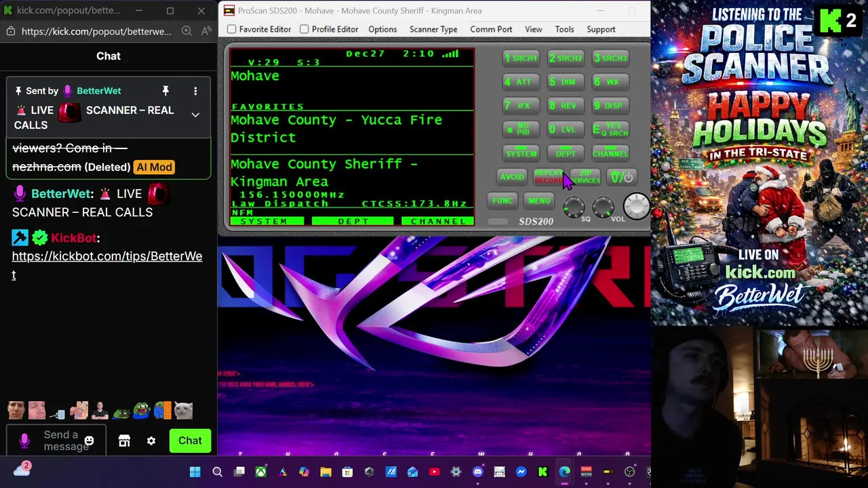The image size is (868, 488).
Task: Tap the 4 ATT attenuator key
Action: point(521,82)
